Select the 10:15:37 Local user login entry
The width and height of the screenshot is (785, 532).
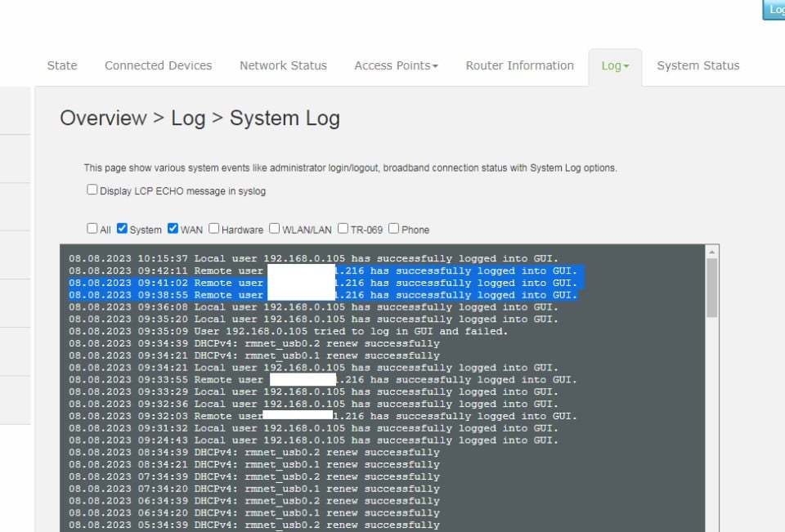point(313,259)
